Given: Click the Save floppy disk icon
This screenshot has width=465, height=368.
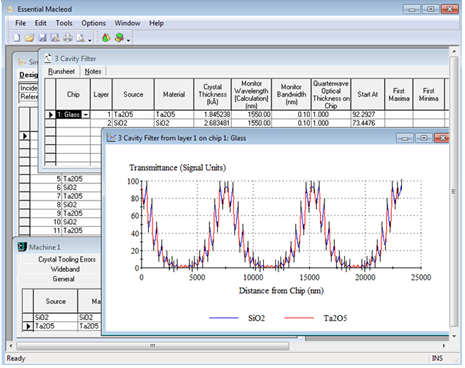Looking at the screenshot, I should [x=42, y=38].
